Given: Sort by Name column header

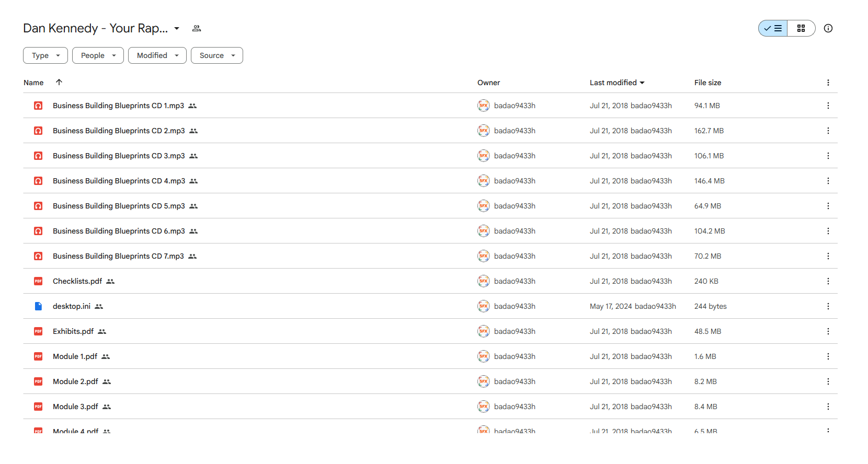Looking at the screenshot, I should pos(33,83).
